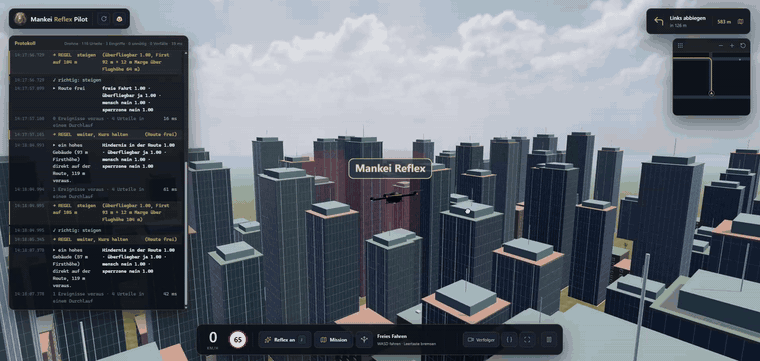The width and height of the screenshot is (760, 361).
Task: Zoom in the minimap with plus icon
Action: point(732,46)
